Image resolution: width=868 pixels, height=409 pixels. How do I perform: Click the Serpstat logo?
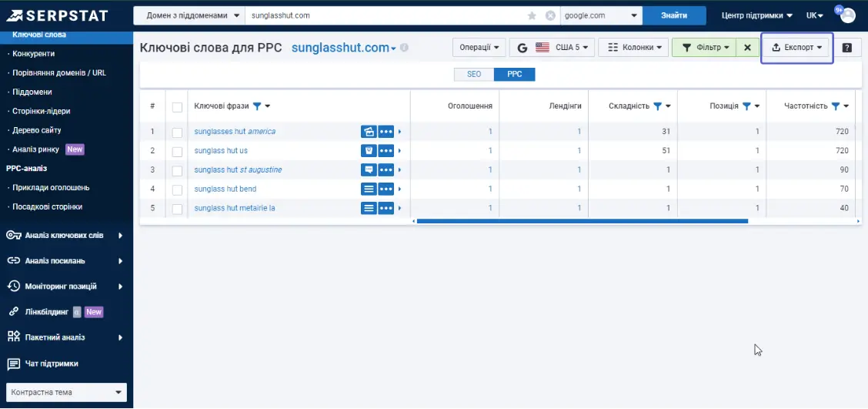tap(56, 15)
